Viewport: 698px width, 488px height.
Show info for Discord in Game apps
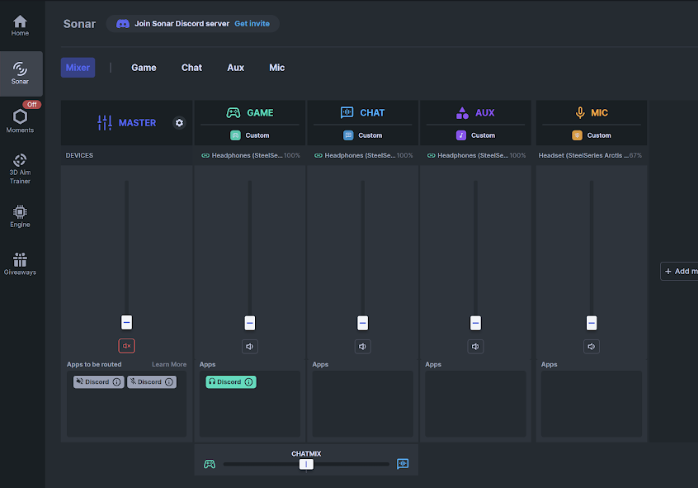click(249, 382)
